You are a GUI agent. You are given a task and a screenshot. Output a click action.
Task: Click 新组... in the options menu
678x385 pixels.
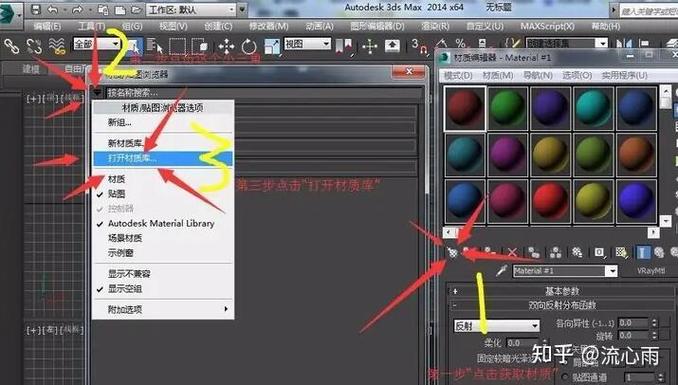pos(119,122)
